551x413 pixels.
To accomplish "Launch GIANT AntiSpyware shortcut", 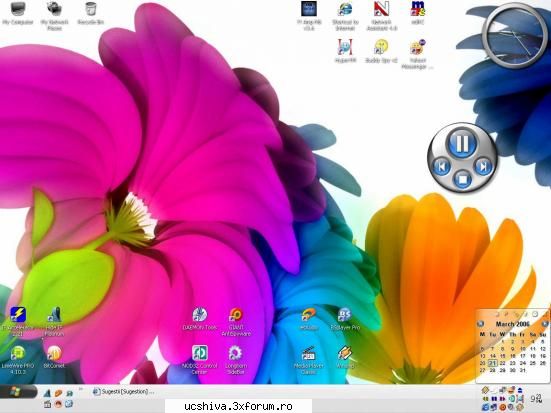I will pyautogui.click(x=236, y=321).
